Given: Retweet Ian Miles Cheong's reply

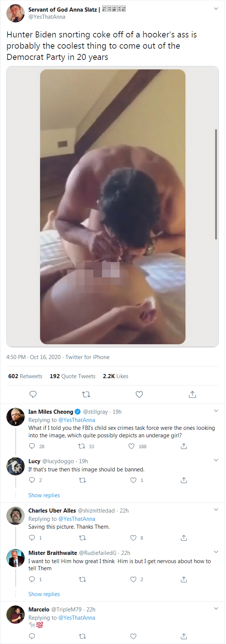Looking at the screenshot, I should (x=82, y=446).
